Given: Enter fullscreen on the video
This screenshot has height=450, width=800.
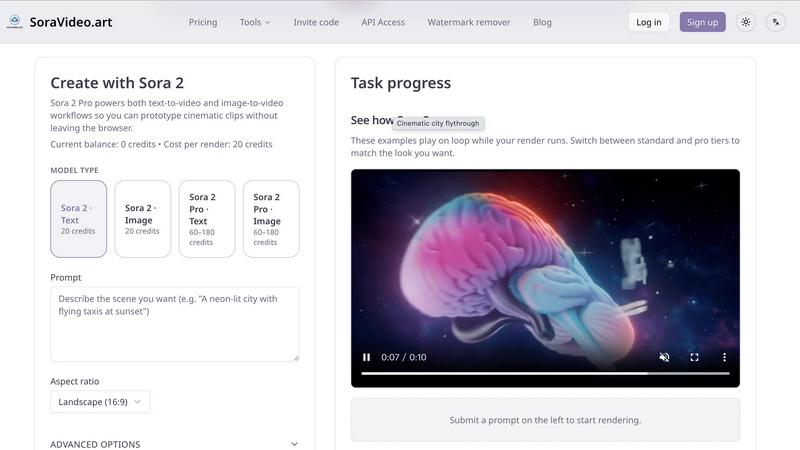Looking at the screenshot, I should click(694, 357).
